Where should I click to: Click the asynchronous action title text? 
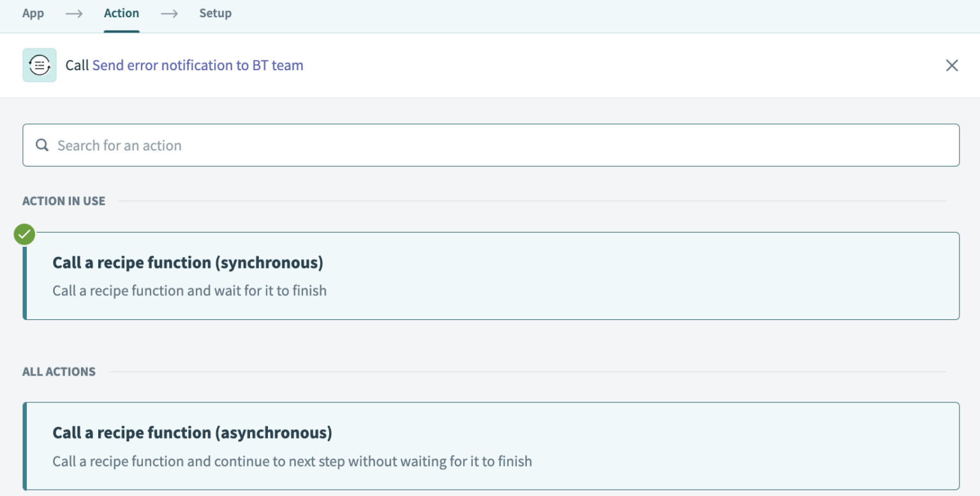191,432
